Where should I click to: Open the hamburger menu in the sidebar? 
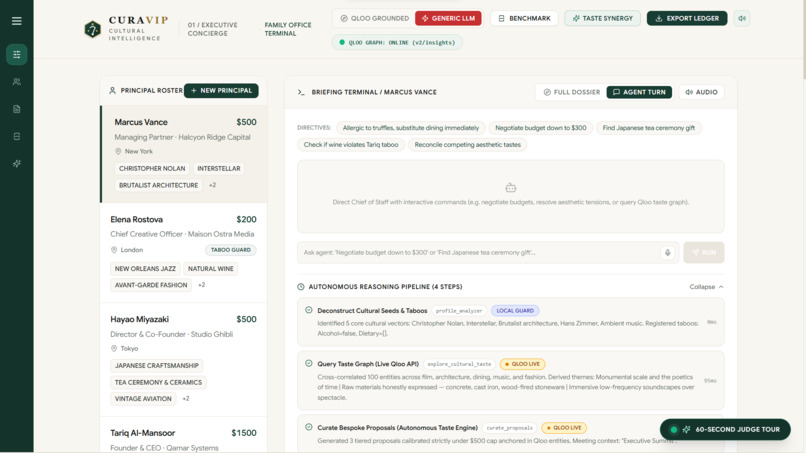[16, 21]
